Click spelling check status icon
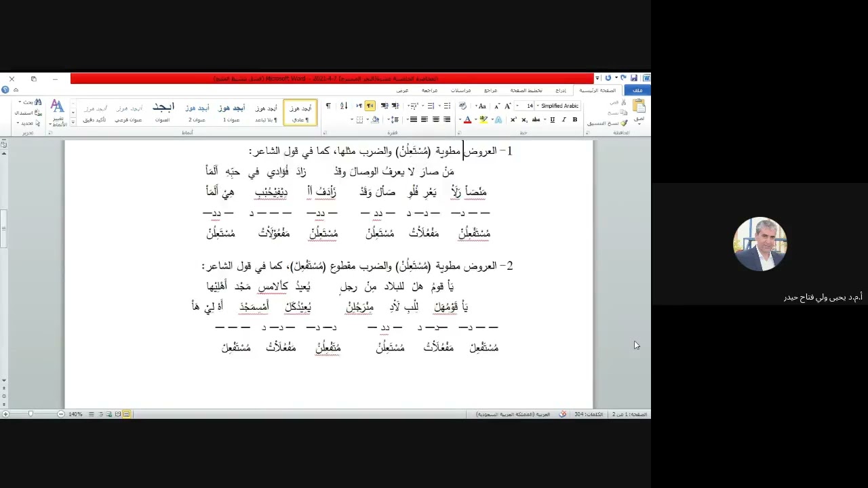The width and height of the screenshot is (868, 488). pos(563,414)
